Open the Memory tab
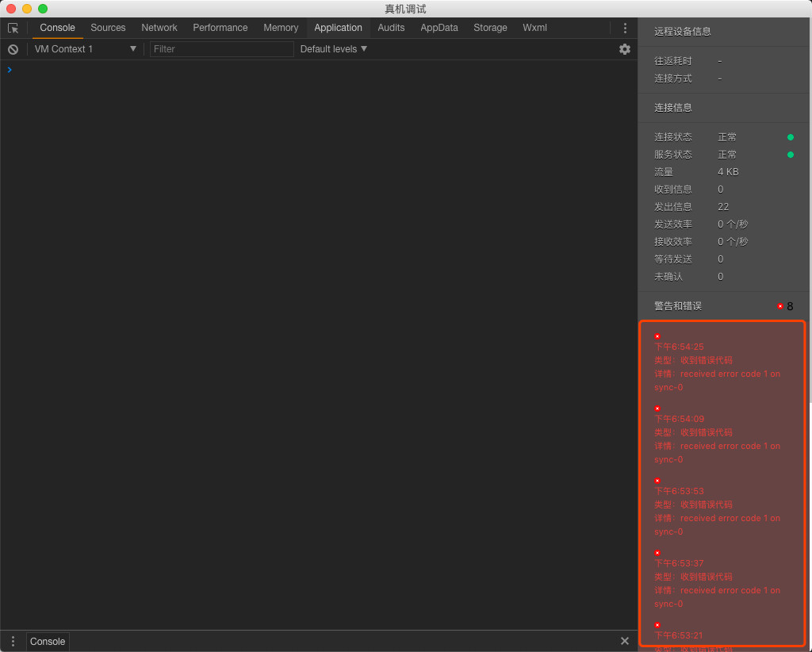812x652 pixels. 281,28
